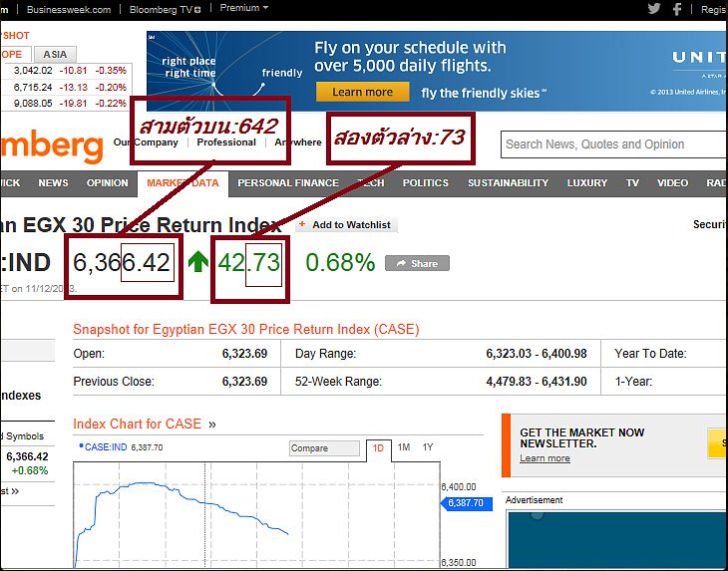Click the Professional link
Screen dimensions: 728x571
point(226,143)
